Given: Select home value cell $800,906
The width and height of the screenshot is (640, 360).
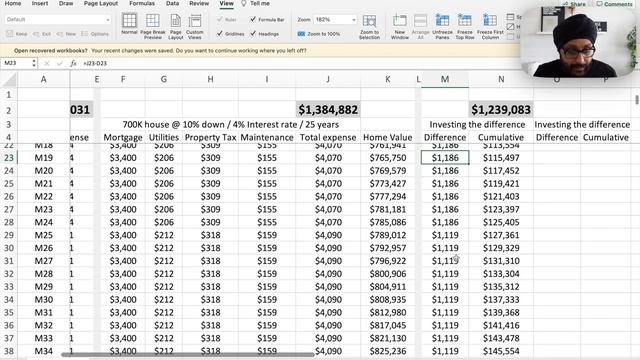Looking at the screenshot, I should (x=387, y=273).
